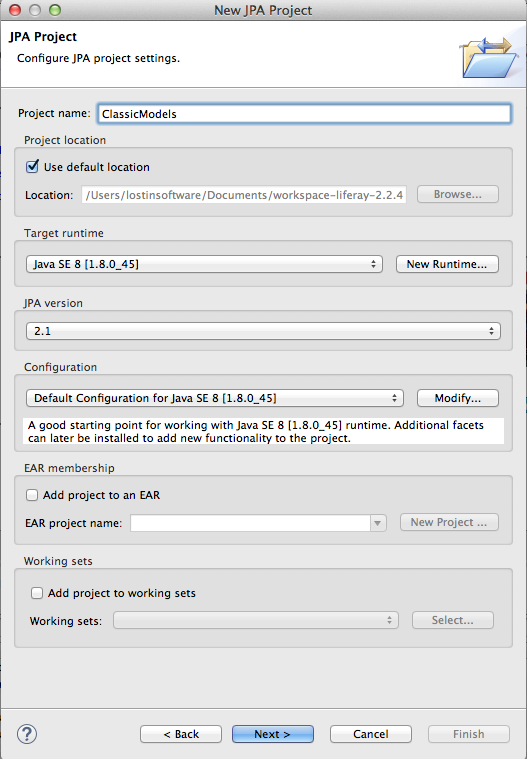The image size is (527, 759).
Task: Tick Add project to working sets
Action: coord(37,593)
